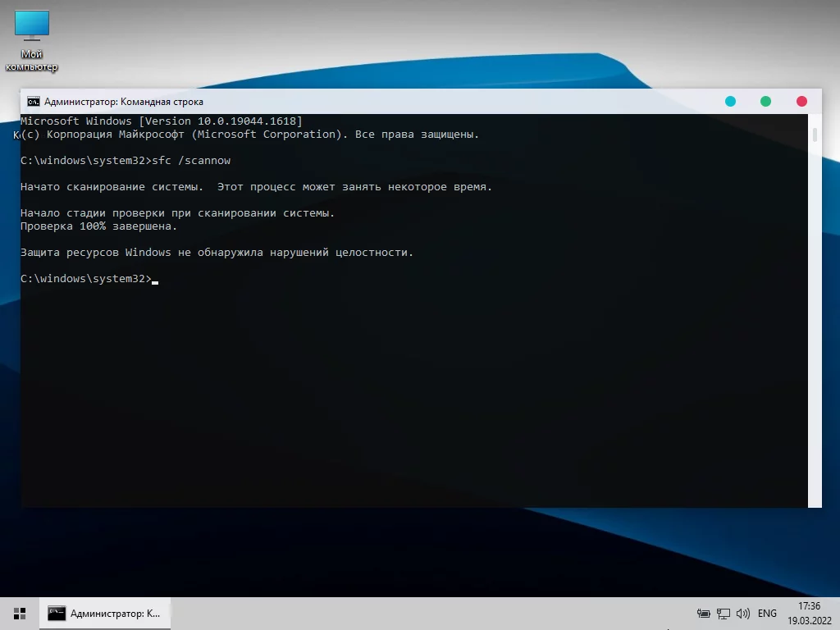Click the console vertical scrollbar thumb

815,135
